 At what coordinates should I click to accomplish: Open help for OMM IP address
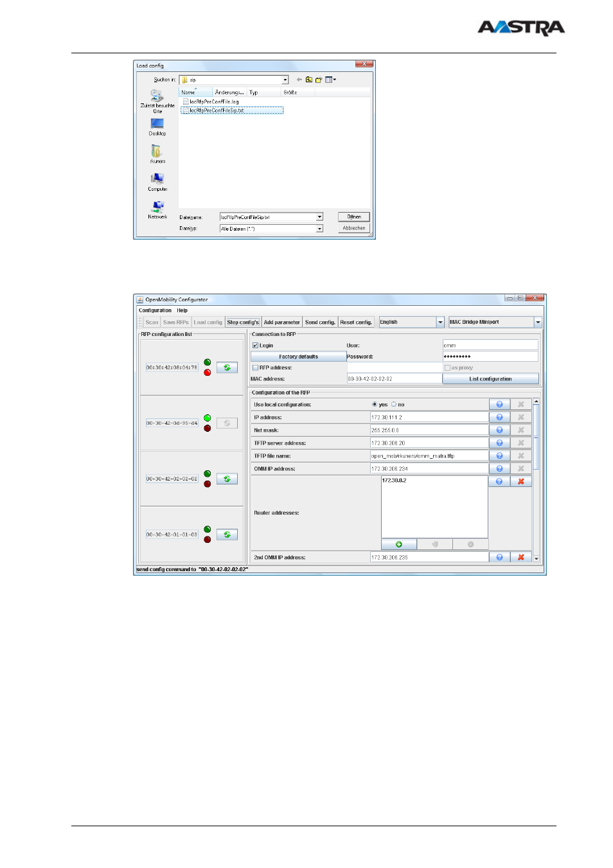click(x=499, y=468)
